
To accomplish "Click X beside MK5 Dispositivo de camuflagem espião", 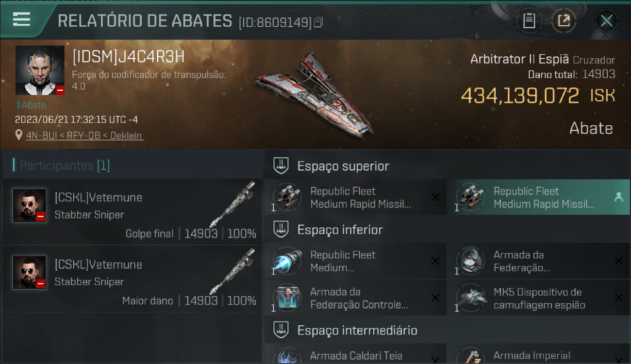I will pos(619,298).
